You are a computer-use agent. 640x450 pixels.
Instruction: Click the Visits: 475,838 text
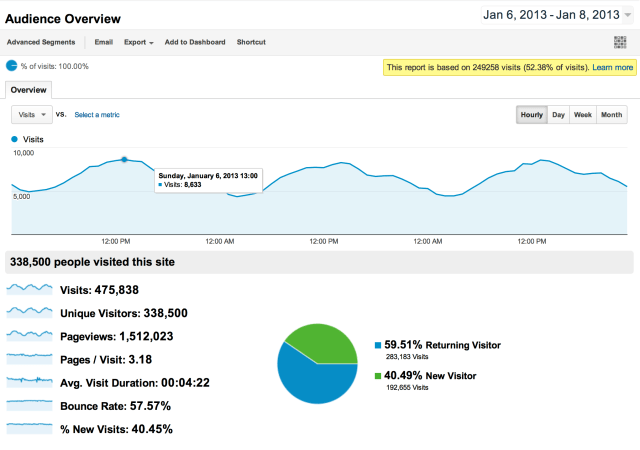[x=99, y=290]
